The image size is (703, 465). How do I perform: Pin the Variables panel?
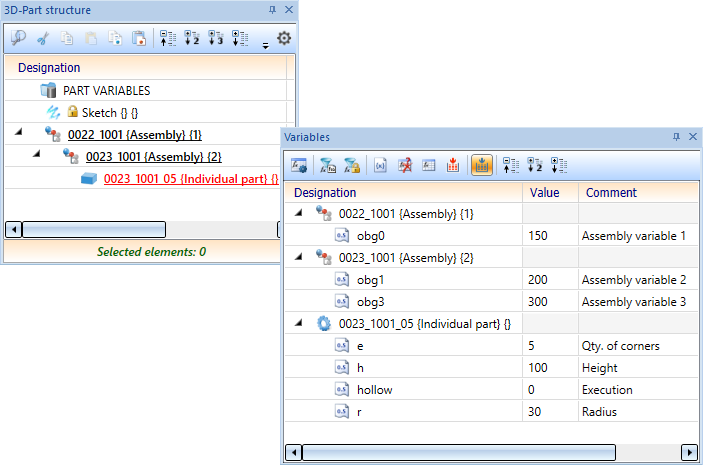coord(676,137)
